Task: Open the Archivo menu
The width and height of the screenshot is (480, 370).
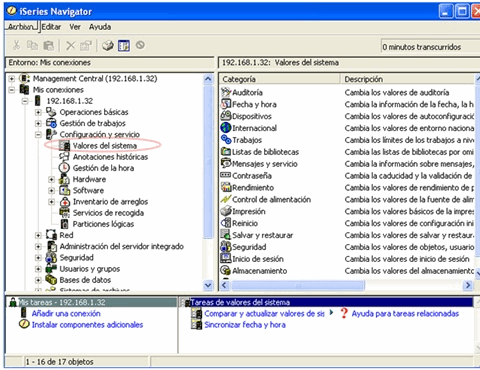Action: [21, 27]
